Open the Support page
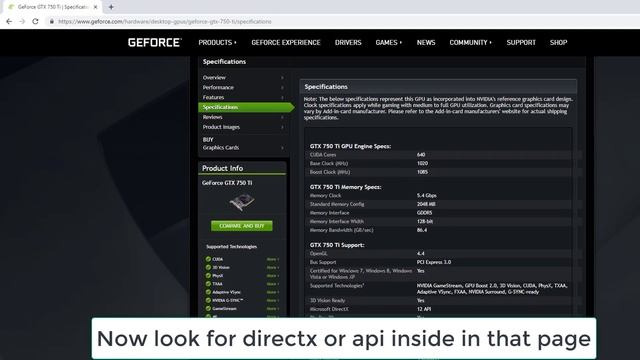Image resolution: width=640 pixels, height=360 pixels. (x=521, y=42)
